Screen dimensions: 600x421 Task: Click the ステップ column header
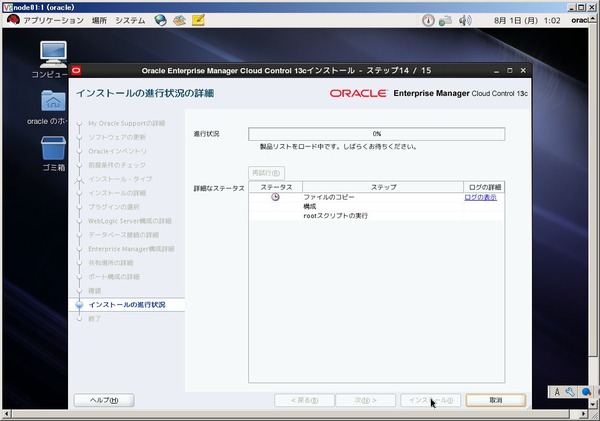383,187
